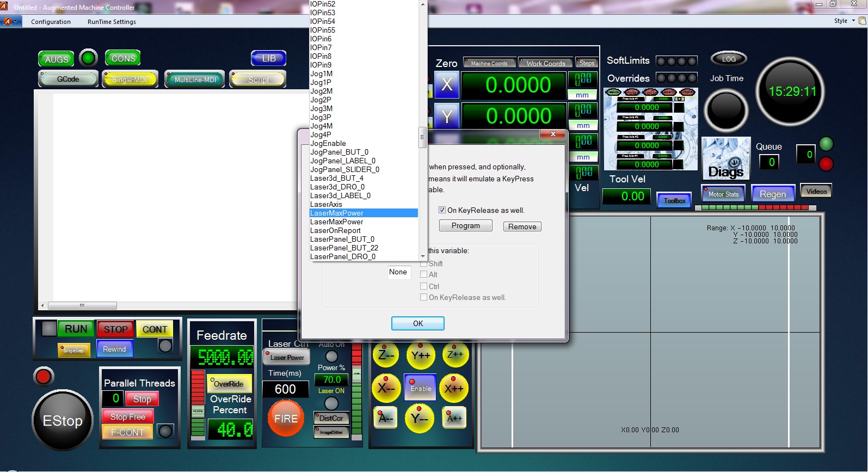868x472 pixels.
Task: Jog Z axis positive with Z++
Action: 455,355
